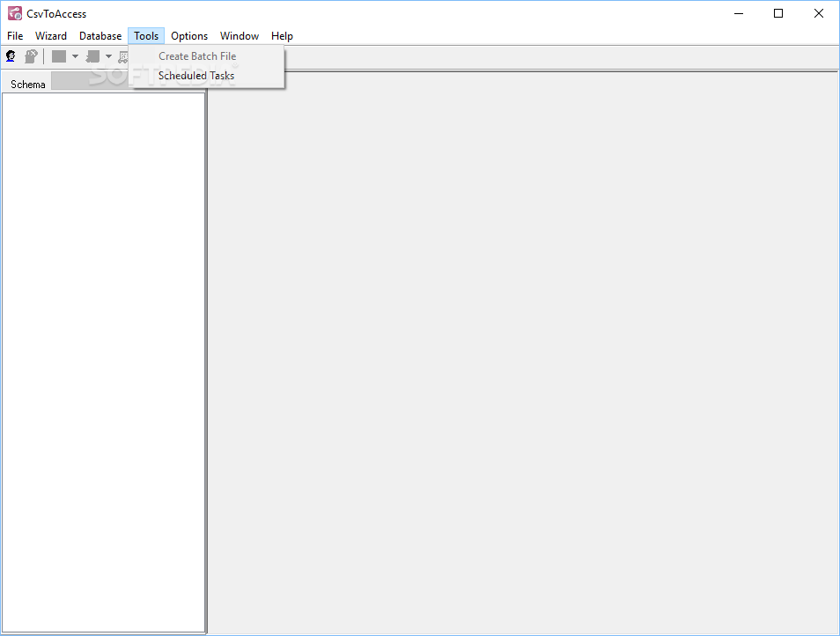Click the gray puzzle-shaped toolbar icon
This screenshot has width=840, height=636.
[92, 56]
